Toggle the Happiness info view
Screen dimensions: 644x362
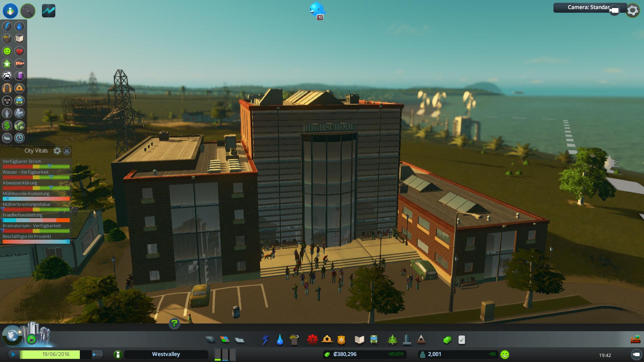7,51
